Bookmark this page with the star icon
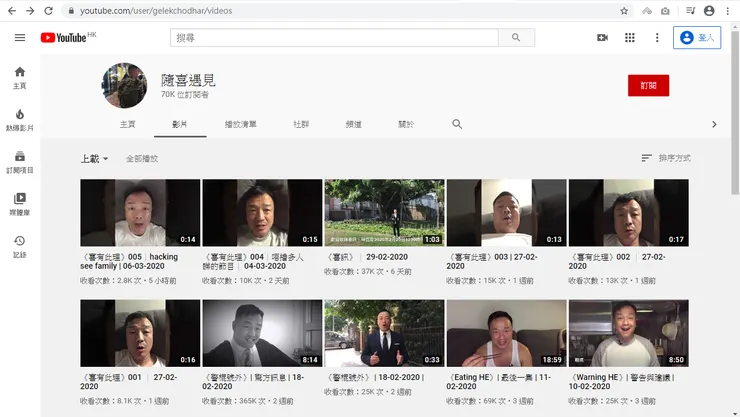Viewport: 740px width, 417px height. coord(624,10)
